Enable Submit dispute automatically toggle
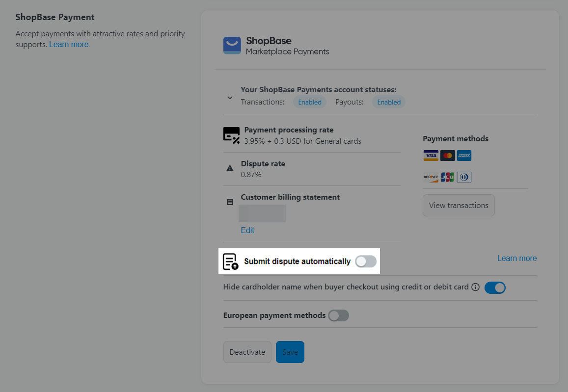The width and height of the screenshot is (568, 392). tap(366, 261)
